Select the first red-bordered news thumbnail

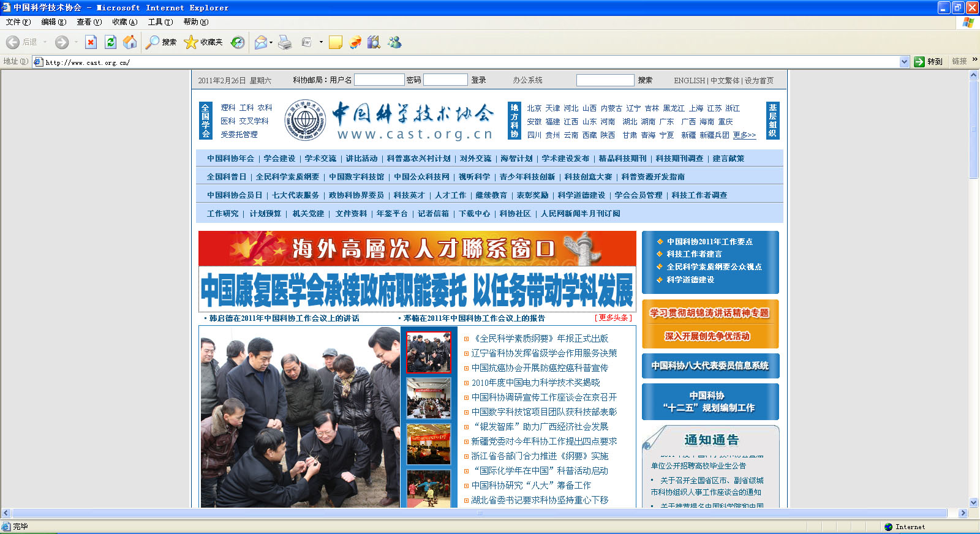pos(429,352)
